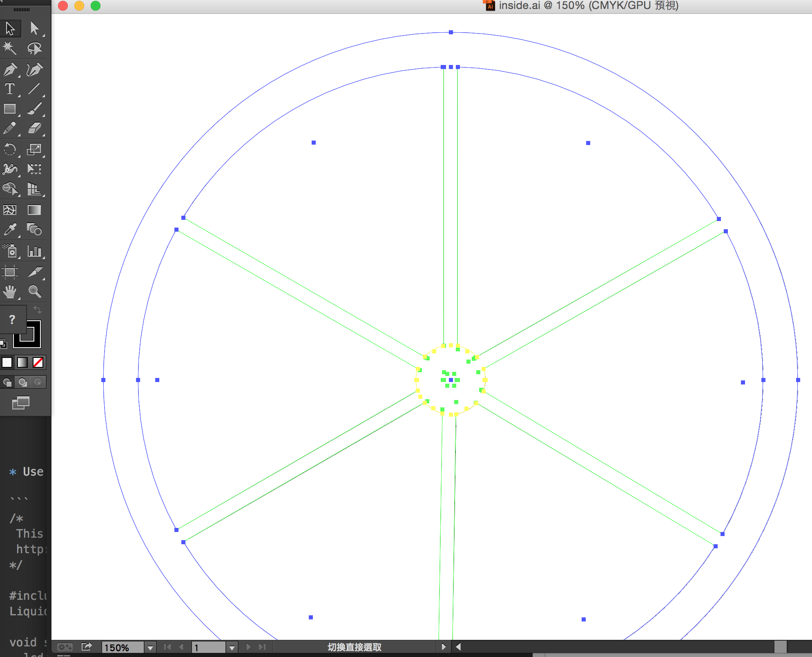This screenshot has height=657, width=812.
Task: Switch to Draw Normal mode
Action: 7,382
